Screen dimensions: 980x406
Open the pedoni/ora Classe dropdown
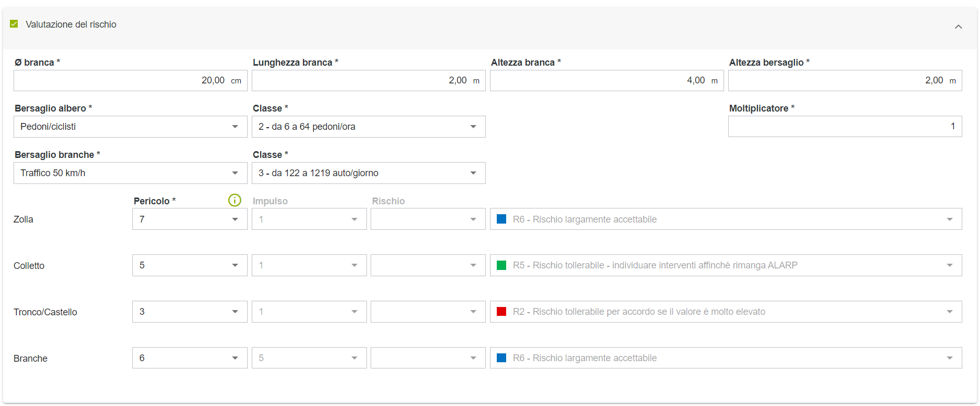pos(368,127)
